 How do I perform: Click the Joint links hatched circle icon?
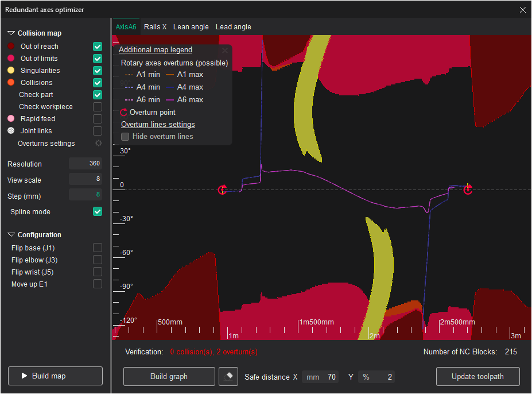point(11,131)
